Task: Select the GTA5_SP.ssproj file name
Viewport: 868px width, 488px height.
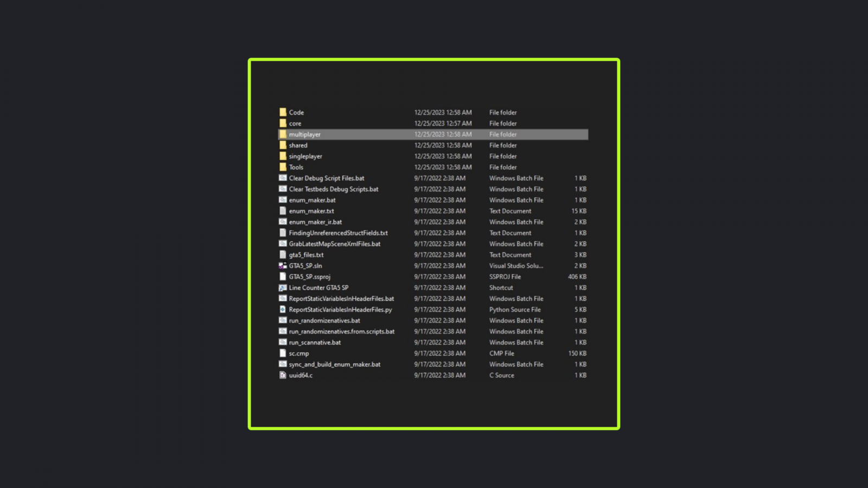Action: (x=309, y=277)
